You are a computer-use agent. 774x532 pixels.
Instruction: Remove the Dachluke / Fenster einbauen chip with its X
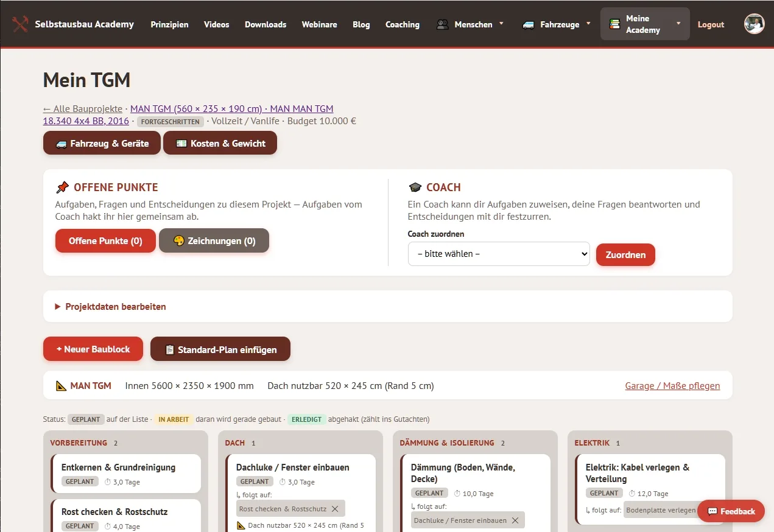pyautogui.click(x=515, y=520)
